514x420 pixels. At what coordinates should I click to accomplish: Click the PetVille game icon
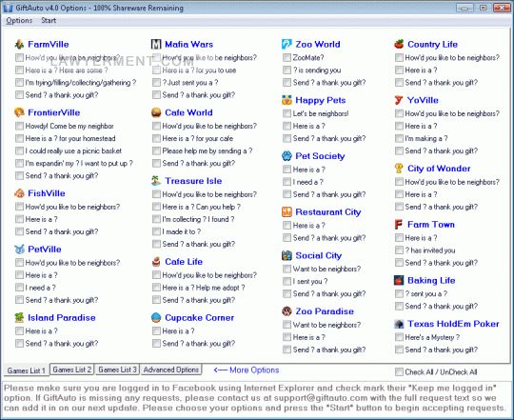(x=19, y=250)
